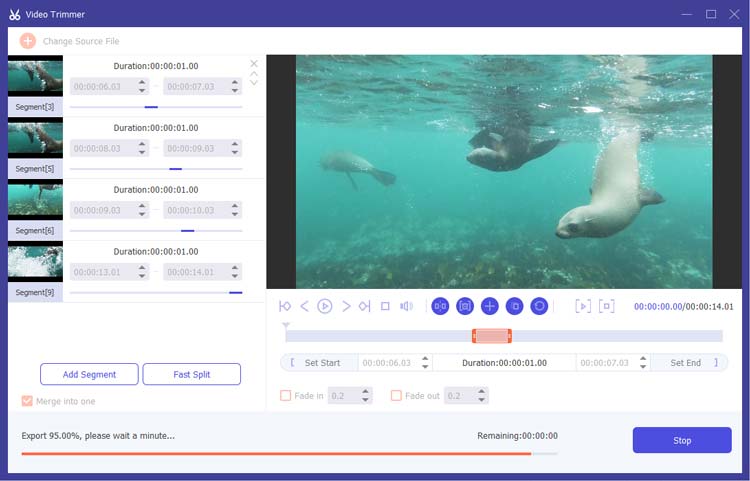750x481 pixels.
Task: Enable the Fade out checkbox
Action: point(396,395)
